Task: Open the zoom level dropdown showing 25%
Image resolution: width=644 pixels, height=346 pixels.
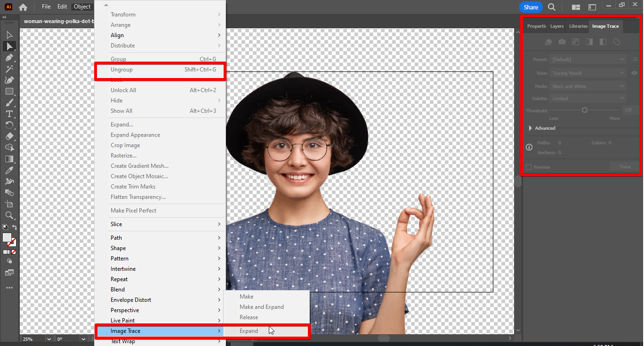Action: 48,338
